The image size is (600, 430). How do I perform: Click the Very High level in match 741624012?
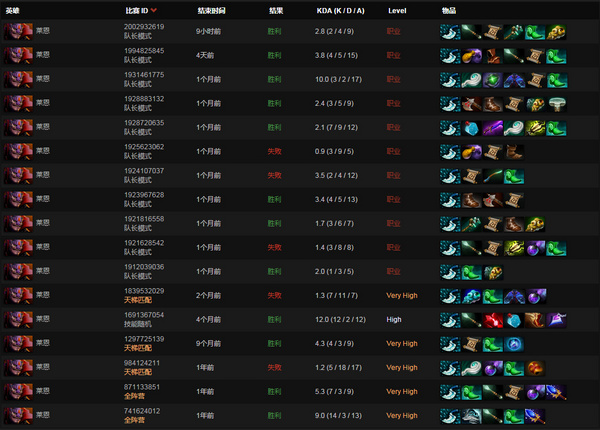[x=402, y=415]
